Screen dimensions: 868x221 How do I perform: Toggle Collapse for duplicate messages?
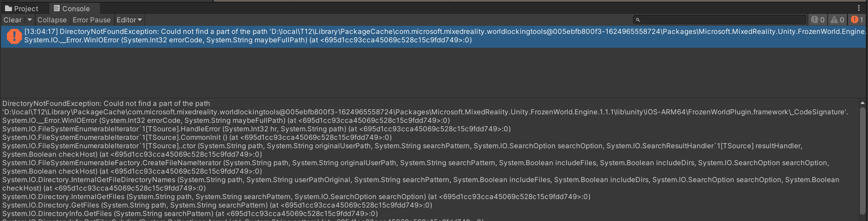pos(52,20)
